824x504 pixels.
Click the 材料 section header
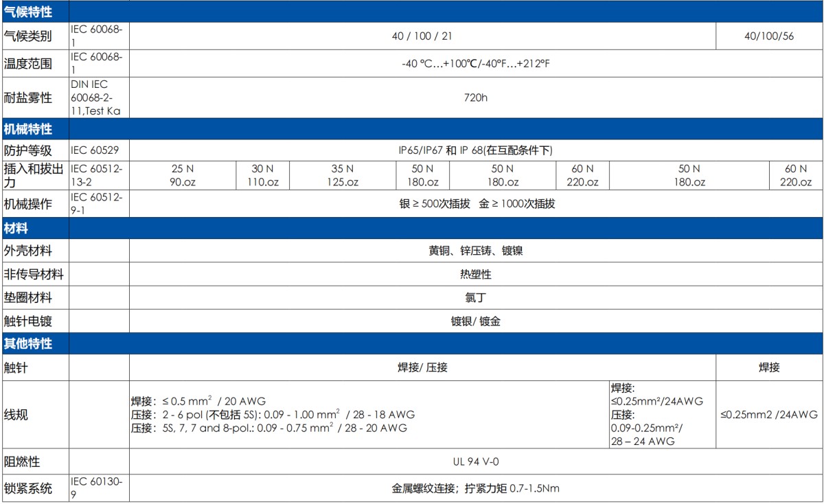[x=17, y=227]
